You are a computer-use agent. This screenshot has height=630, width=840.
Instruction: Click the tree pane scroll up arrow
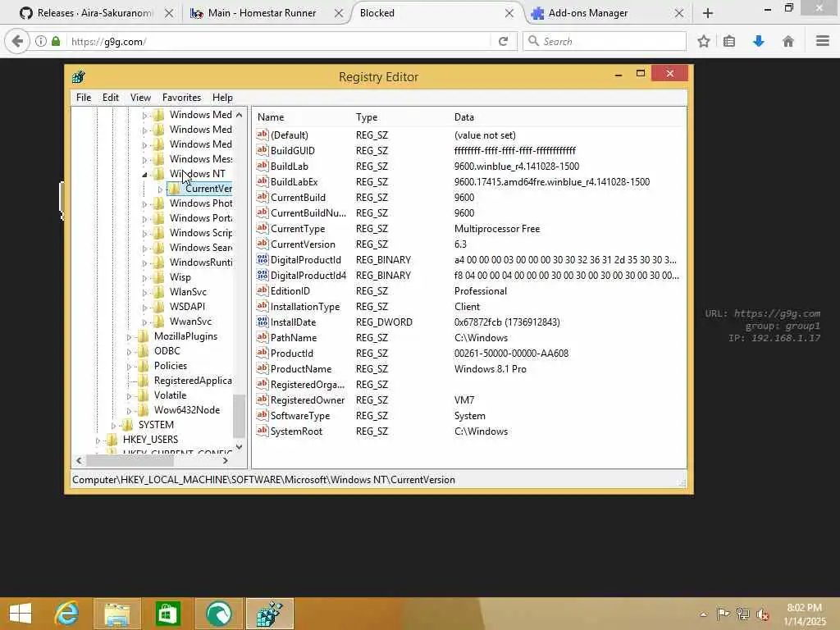[x=239, y=115]
